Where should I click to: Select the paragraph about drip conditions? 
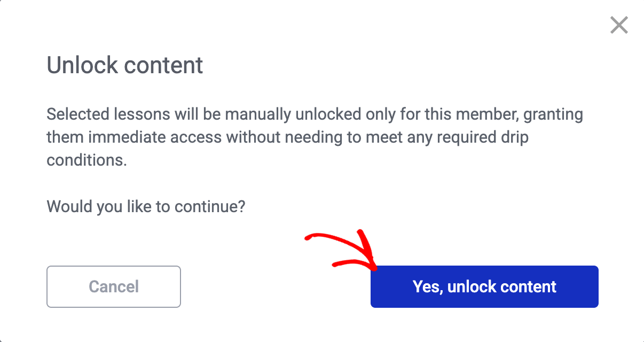click(314, 137)
